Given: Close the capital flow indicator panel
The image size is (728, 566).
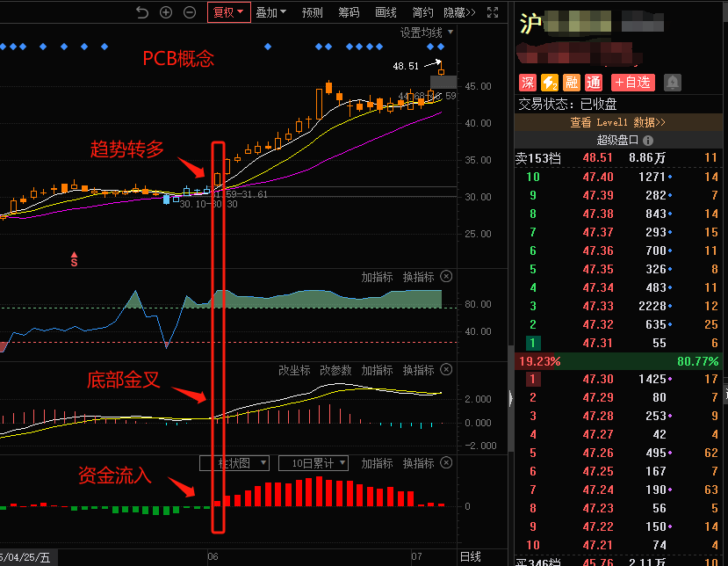Looking at the screenshot, I should [x=446, y=463].
